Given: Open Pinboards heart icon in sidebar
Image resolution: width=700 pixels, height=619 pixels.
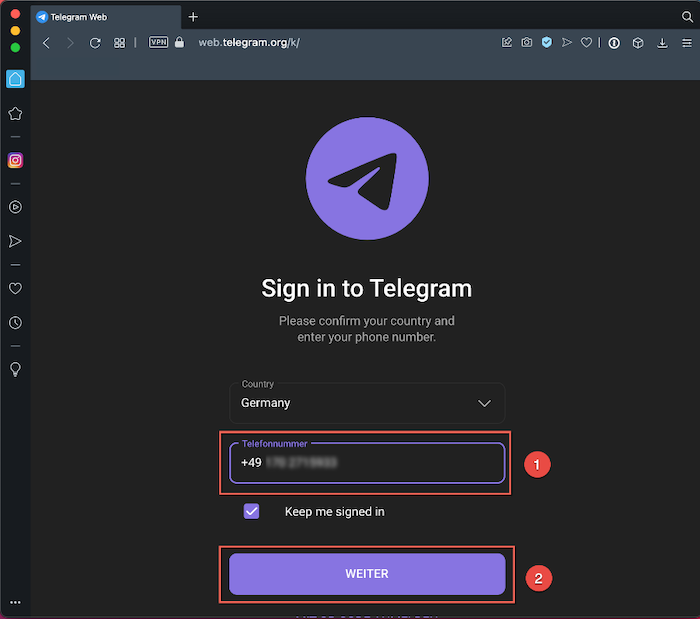Looking at the screenshot, I should click(x=15, y=289).
